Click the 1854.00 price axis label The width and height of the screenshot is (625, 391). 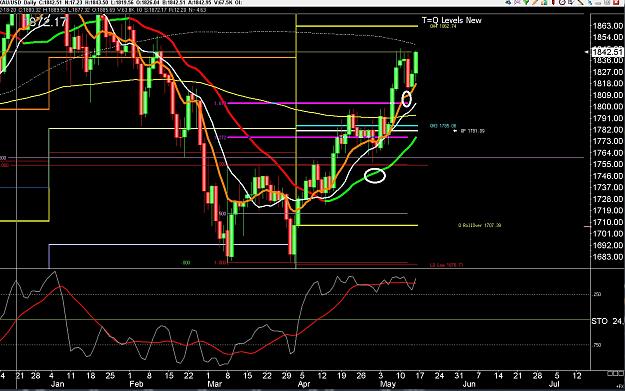coord(607,37)
